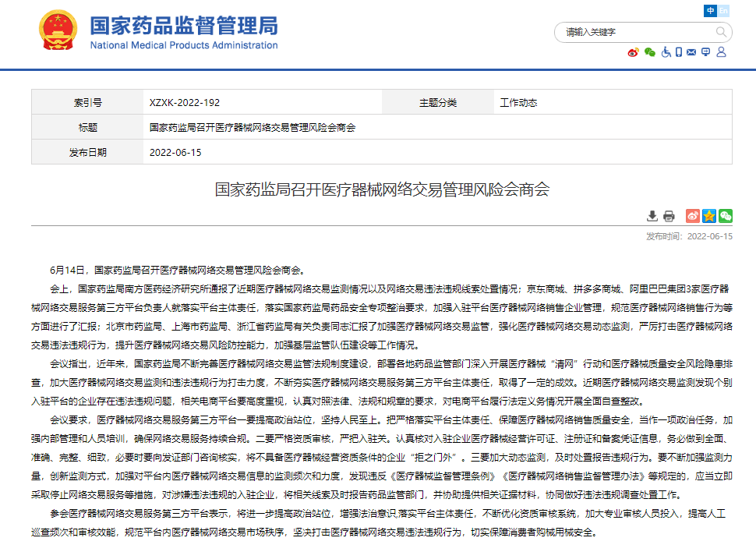Open the accessibility wheelchair icon
Viewport: 756px width, 559px height.
(x=666, y=52)
